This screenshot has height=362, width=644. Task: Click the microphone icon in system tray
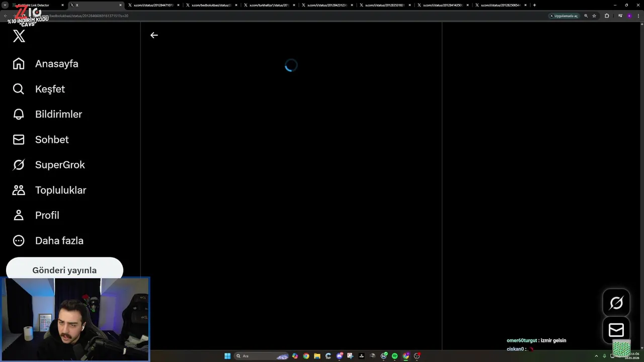click(x=604, y=356)
